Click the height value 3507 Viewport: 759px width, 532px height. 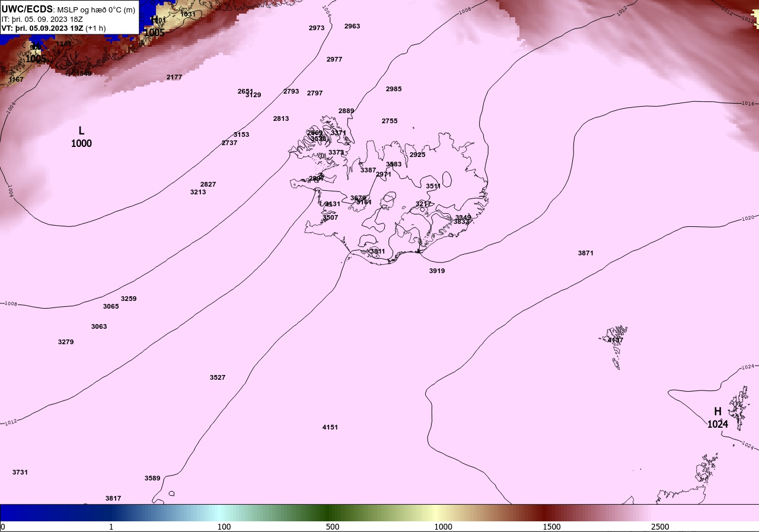[330, 217]
